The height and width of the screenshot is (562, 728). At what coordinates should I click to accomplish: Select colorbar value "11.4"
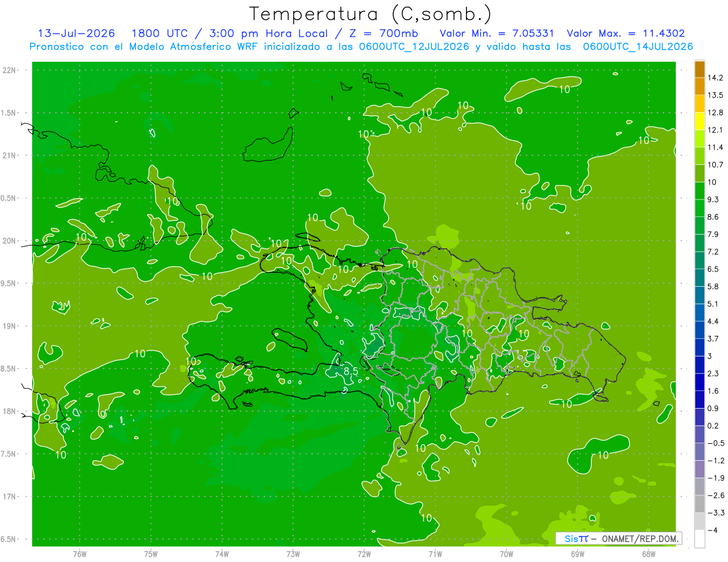coord(716,147)
